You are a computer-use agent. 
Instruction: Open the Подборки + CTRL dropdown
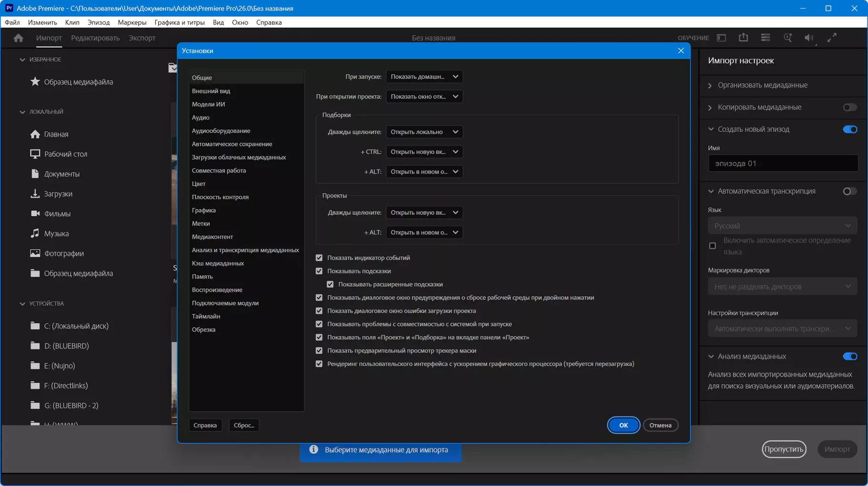(x=424, y=152)
